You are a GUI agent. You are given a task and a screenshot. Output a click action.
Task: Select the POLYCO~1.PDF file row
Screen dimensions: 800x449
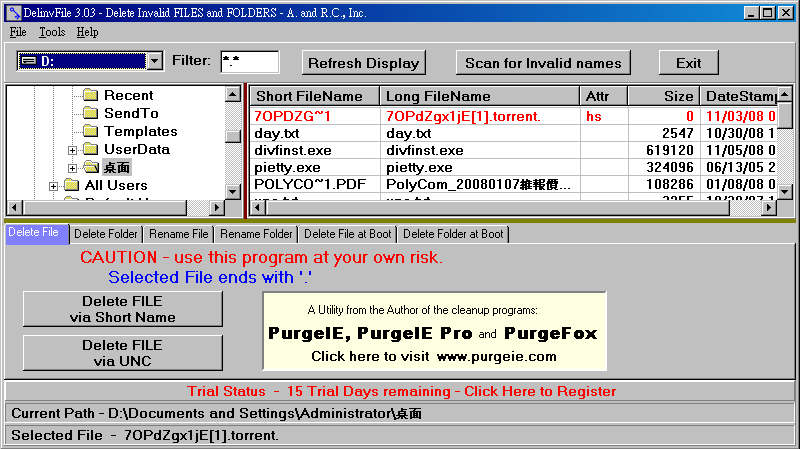point(514,184)
